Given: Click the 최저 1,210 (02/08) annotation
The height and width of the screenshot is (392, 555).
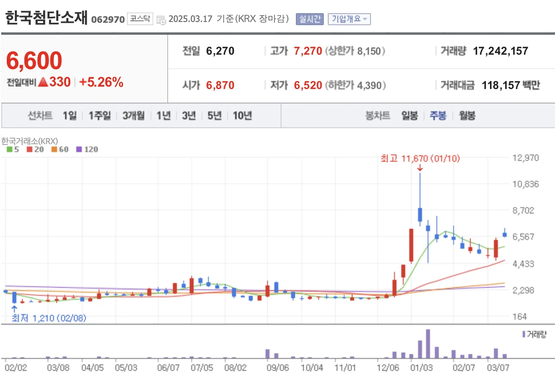Looking at the screenshot, I should click(49, 318).
